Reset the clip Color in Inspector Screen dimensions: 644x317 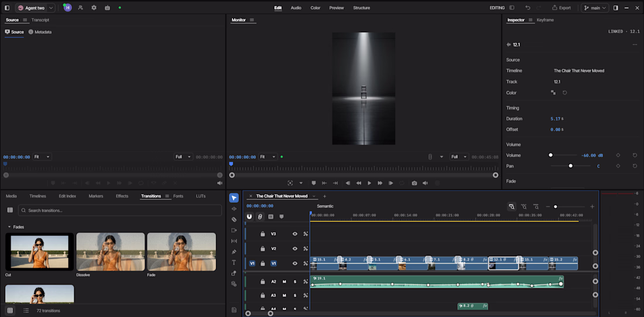click(565, 93)
